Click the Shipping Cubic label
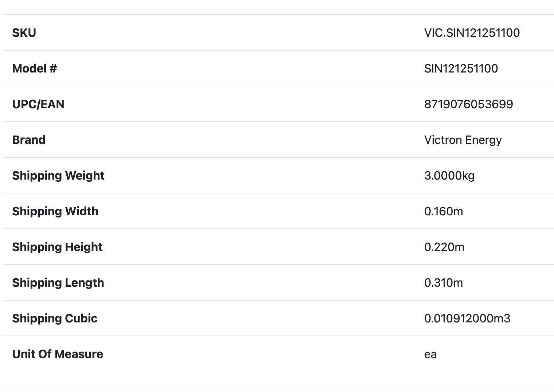This screenshot has height=392, width=554. click(x=55, y=318)
